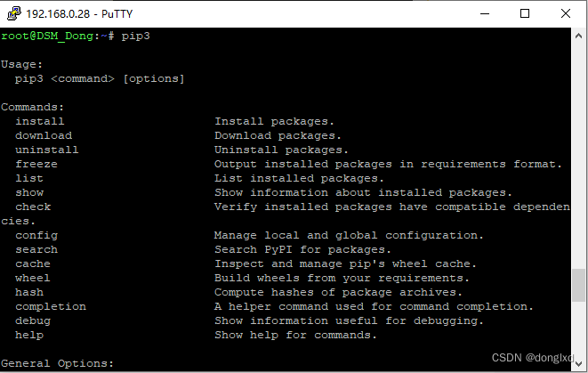The image size is (588, 373).
Task: Click the 'search' command entry
Action: [x=36, y=249]
